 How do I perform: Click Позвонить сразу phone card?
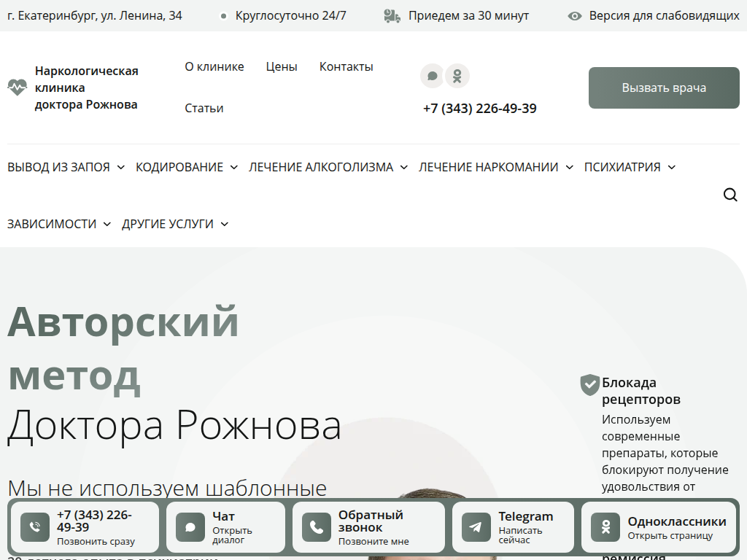pos(85,527)
